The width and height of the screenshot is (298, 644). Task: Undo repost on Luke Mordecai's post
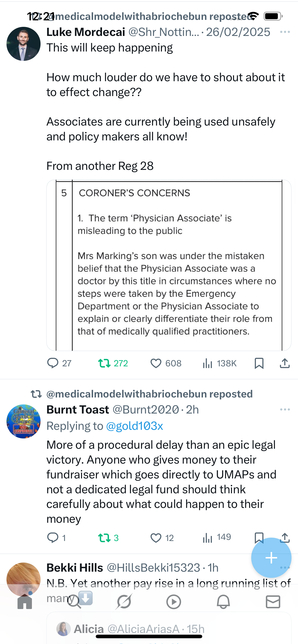click(x=104, y=363)
